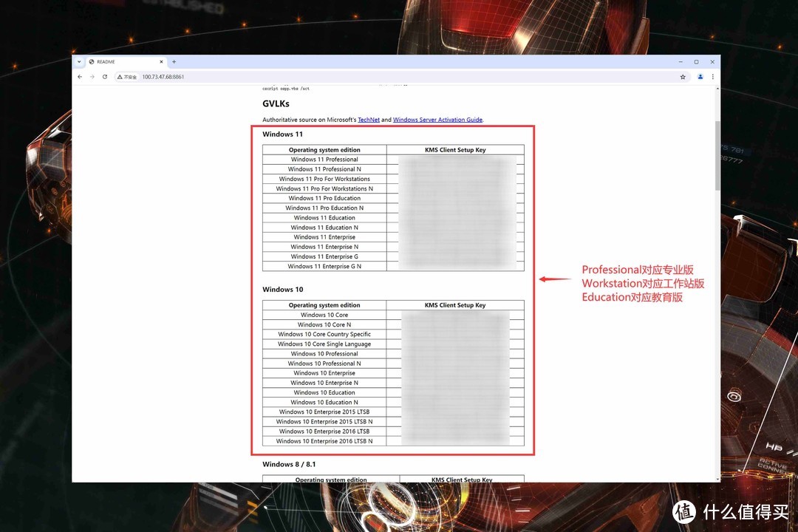Image resolution: width=798 pixels, height=532 pixels.
Task: Click the browser forward arrow
Action: (92, 77)
